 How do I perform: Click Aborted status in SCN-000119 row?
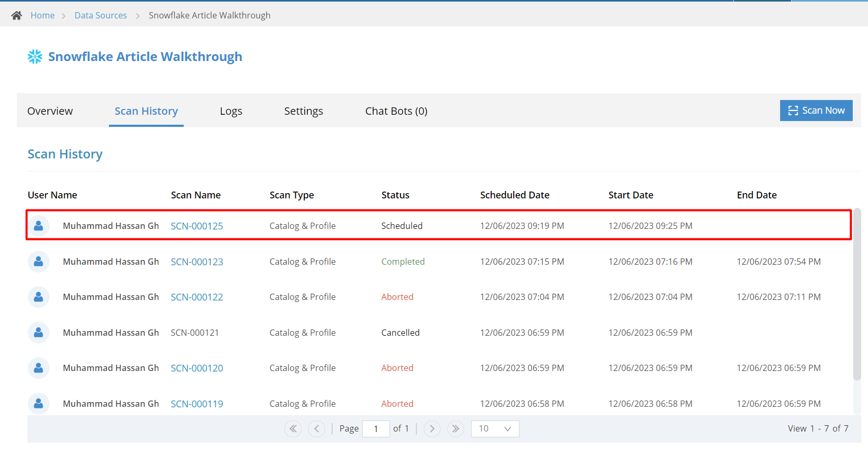coord(397,404)
